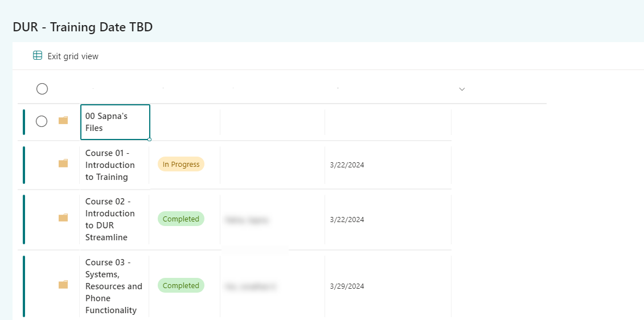
Task: Toggle the select-all circle in header row
Action: 42,89
